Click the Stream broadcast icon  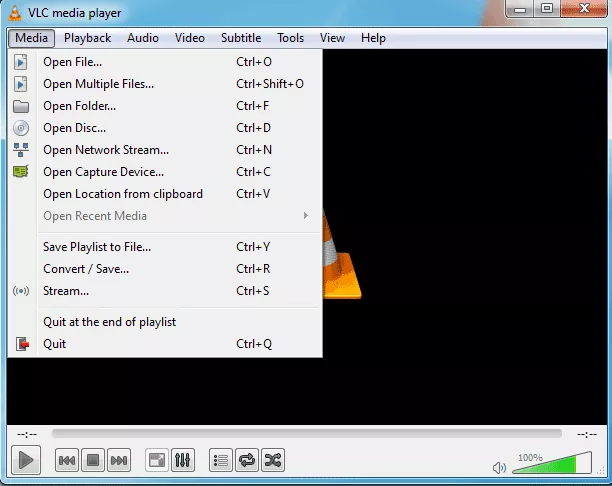[21, 291]
